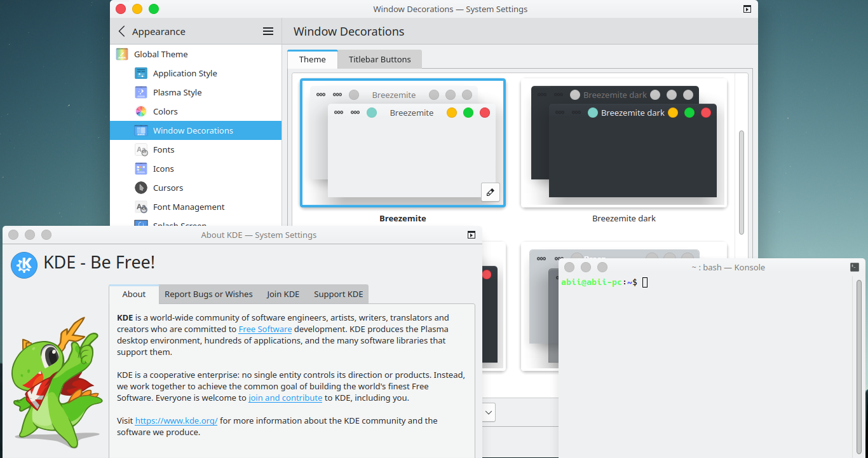
Task: Click the Font Management icon
Action: 141,207
